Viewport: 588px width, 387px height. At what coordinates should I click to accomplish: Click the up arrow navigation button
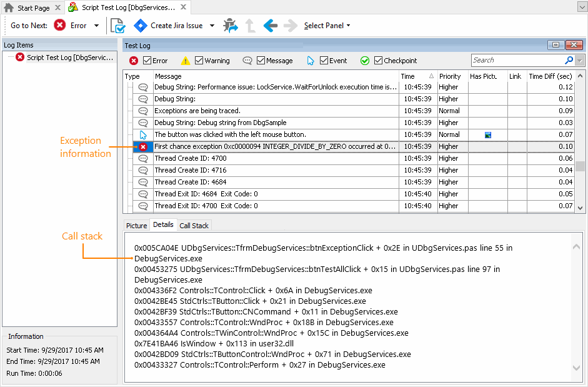pyautogui.click(x=250, y=26)
